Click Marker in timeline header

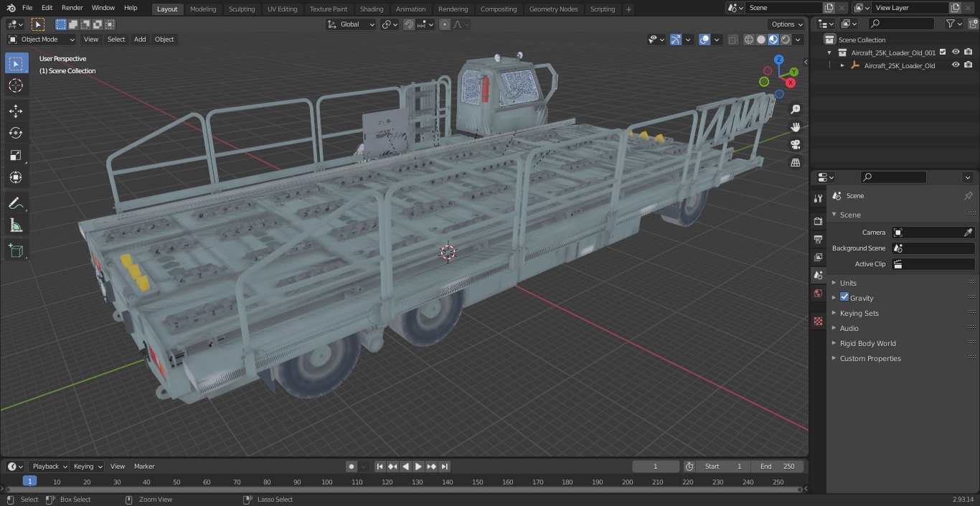click(x=144, y=467)
